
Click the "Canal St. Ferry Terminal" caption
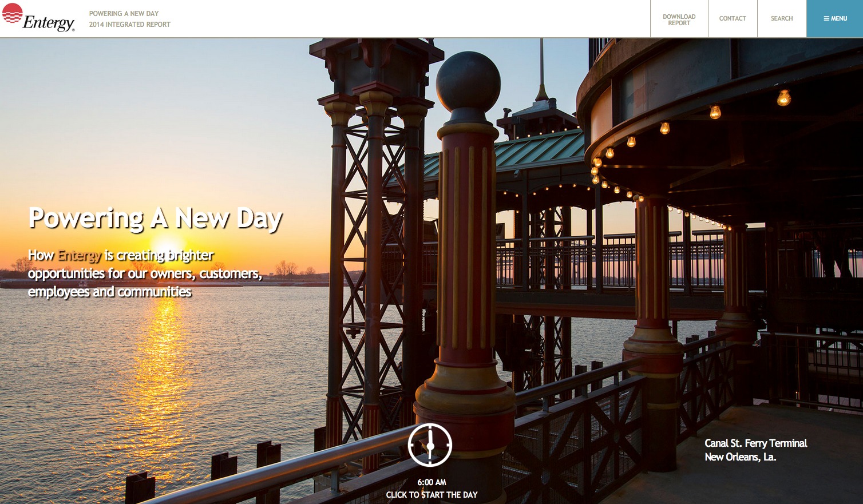(755, 443)
